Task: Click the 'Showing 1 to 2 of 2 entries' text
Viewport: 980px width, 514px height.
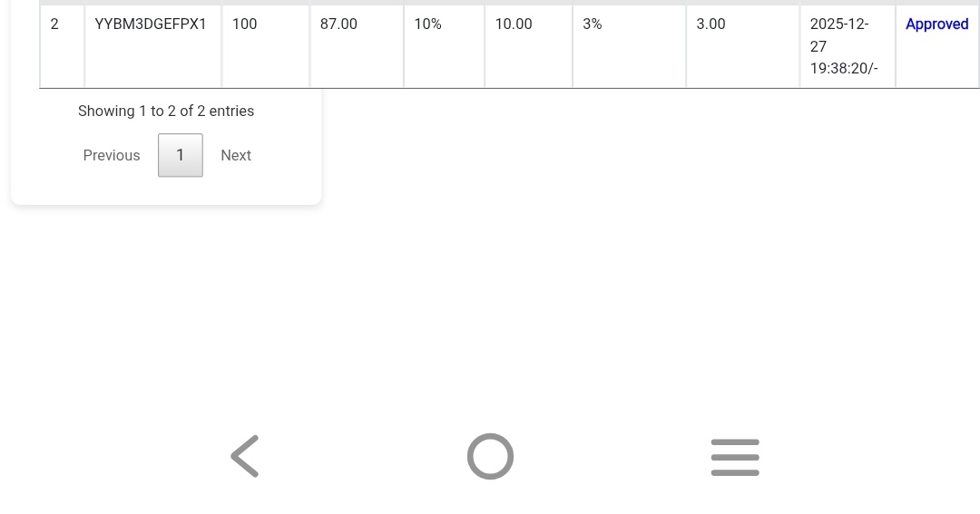Action: click(x=166, y=111)
